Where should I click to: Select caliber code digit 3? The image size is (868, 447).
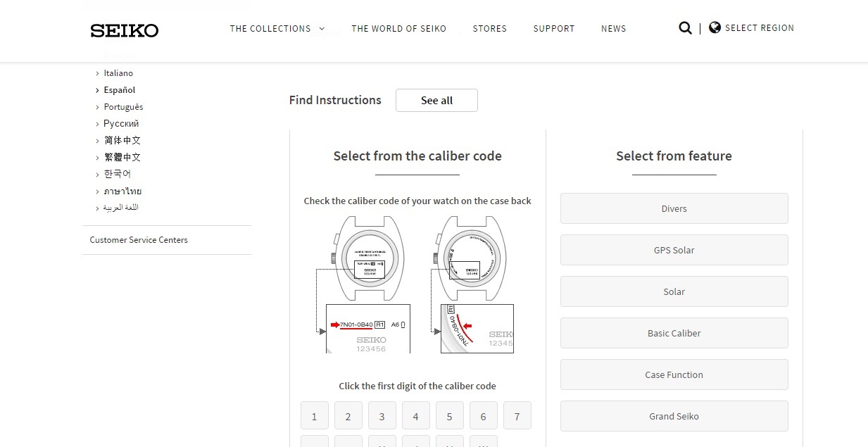[382, 416]
